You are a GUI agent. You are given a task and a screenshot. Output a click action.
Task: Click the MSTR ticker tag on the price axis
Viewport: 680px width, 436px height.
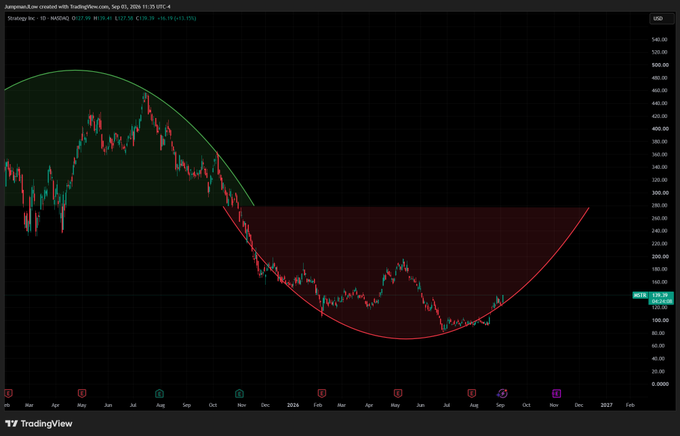pos(640,295)
